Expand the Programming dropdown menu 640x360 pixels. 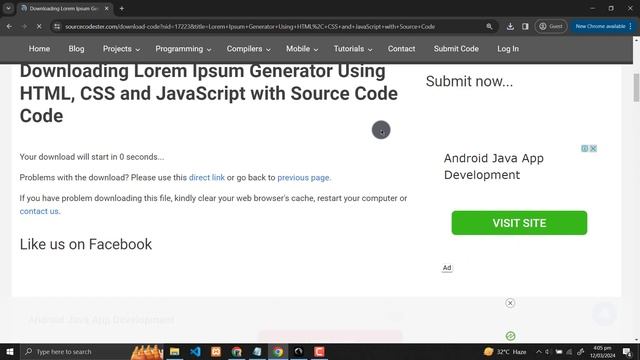pos(183,49)
